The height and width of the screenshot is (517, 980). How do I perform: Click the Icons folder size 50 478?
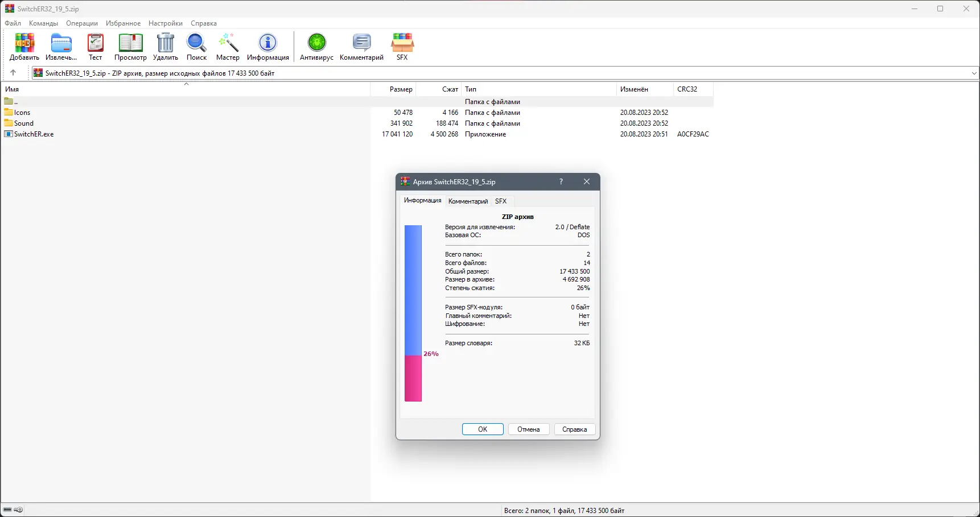coord(403,113)
